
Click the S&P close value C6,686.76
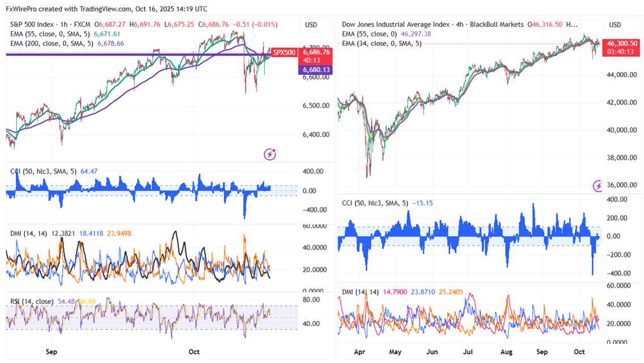(x=213, y=24)
